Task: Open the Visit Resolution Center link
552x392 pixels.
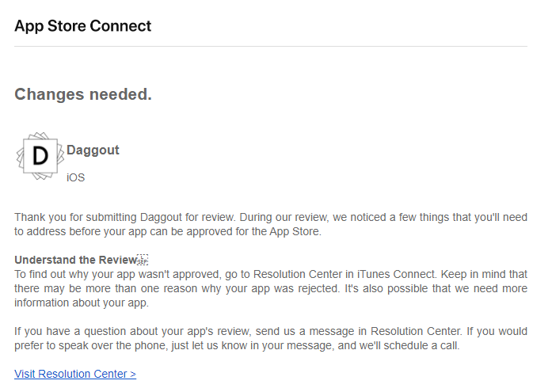Action: click(75, 374)
